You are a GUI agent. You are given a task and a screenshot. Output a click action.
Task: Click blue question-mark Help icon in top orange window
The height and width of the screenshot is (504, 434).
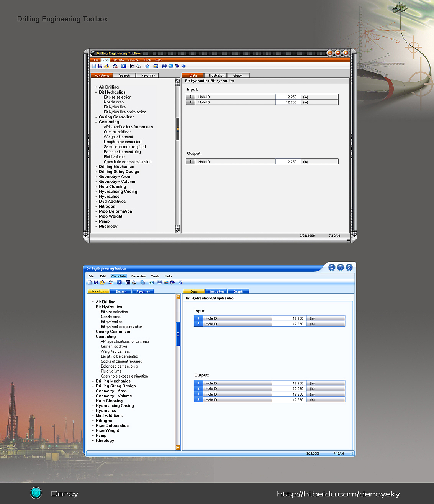[x=183, y=66]
